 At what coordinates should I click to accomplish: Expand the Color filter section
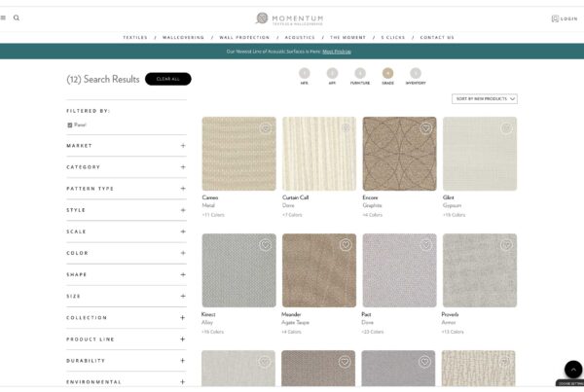click(182, 253)
